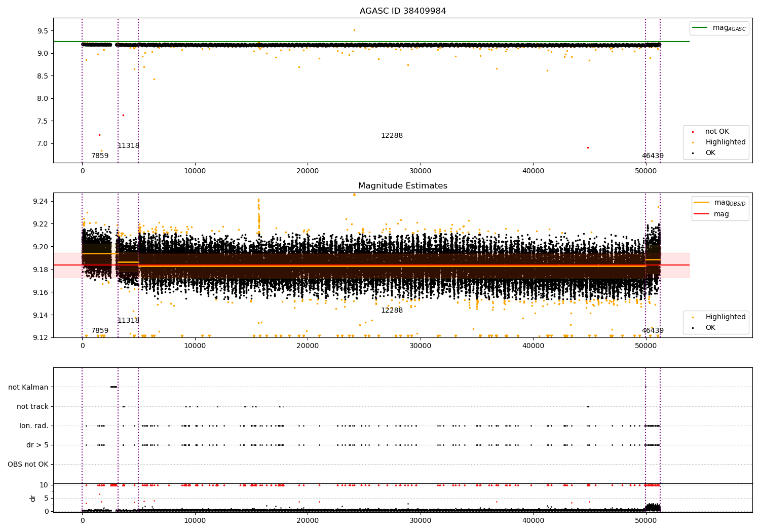The width and height of the screenshot is (760, 532).
Task: Click 'Highlighted' in the top plot legend
Action: [726, 142]
